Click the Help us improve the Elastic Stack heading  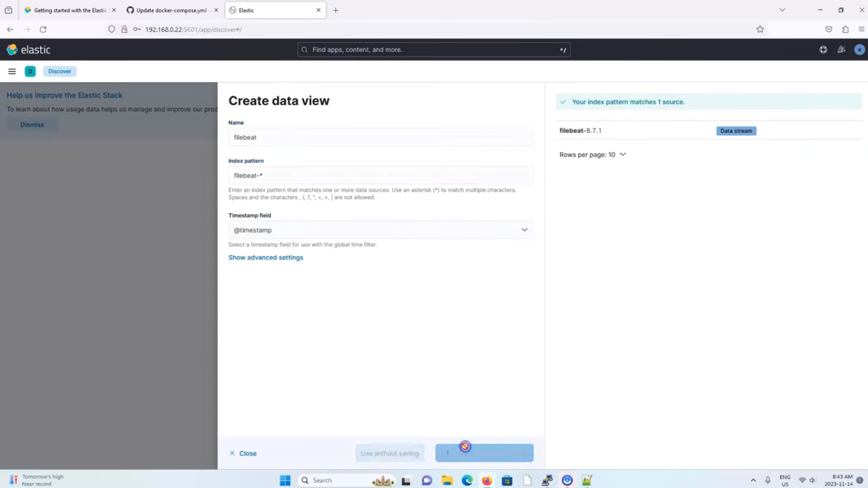pos(65,95)
